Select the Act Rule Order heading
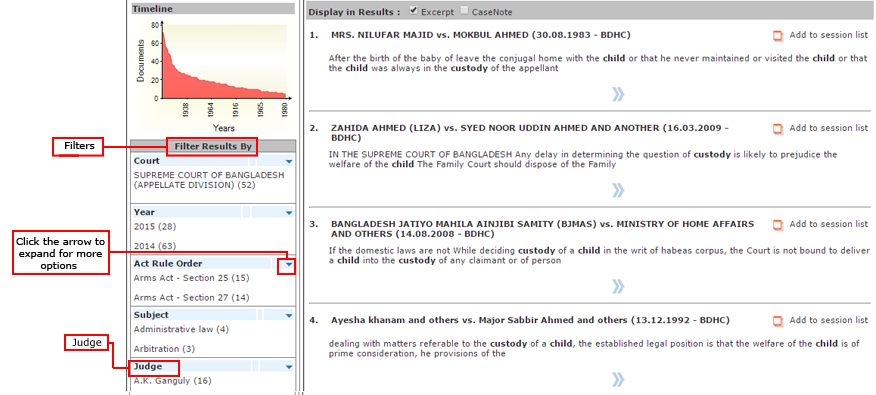876x395 pixels. pos(168,264)
